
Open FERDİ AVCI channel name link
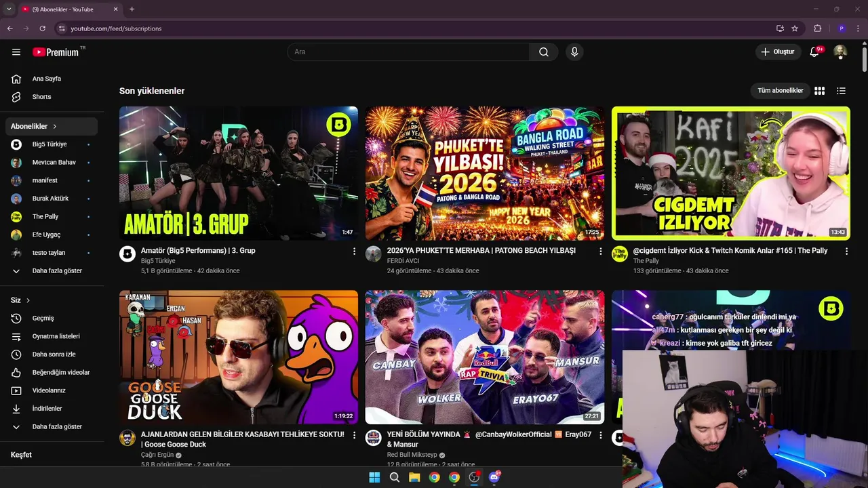click(x=403, y=261)
